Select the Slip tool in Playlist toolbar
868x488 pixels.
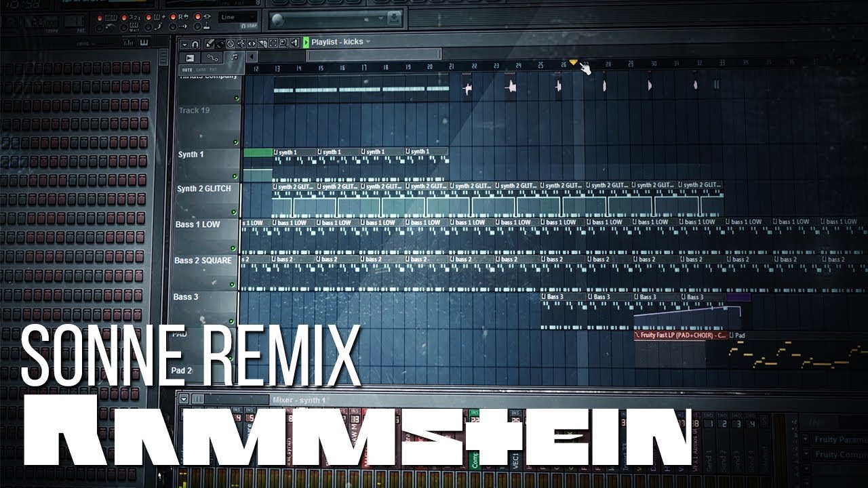(x=252, y=43)
